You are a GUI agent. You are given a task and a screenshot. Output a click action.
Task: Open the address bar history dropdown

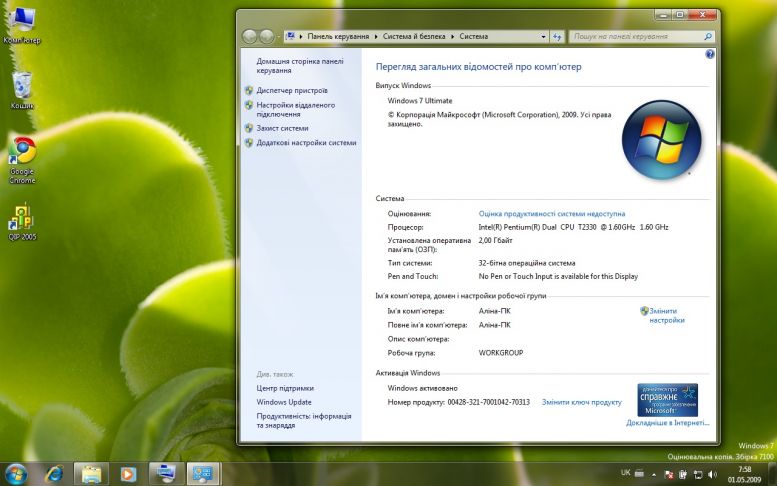543,37
